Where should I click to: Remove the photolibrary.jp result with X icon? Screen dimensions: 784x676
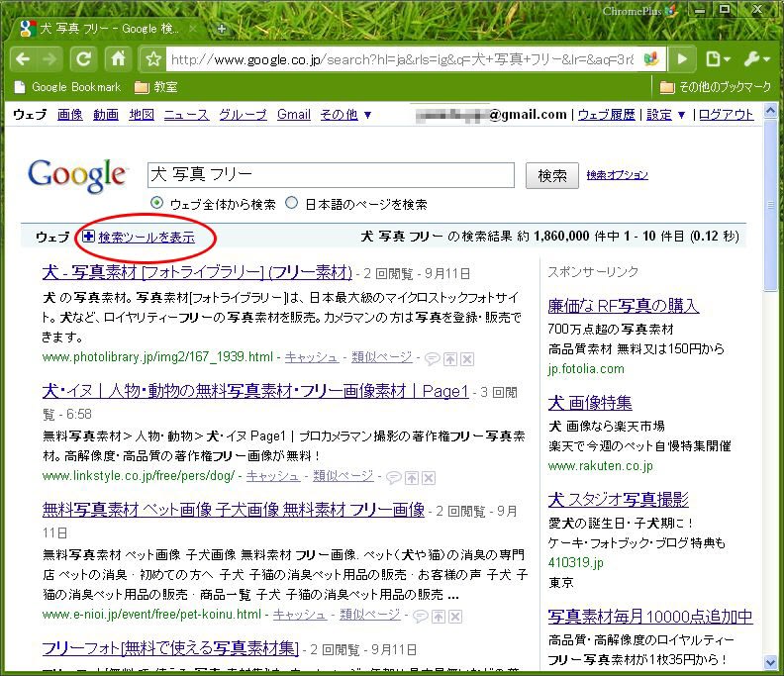click(467, 357)
